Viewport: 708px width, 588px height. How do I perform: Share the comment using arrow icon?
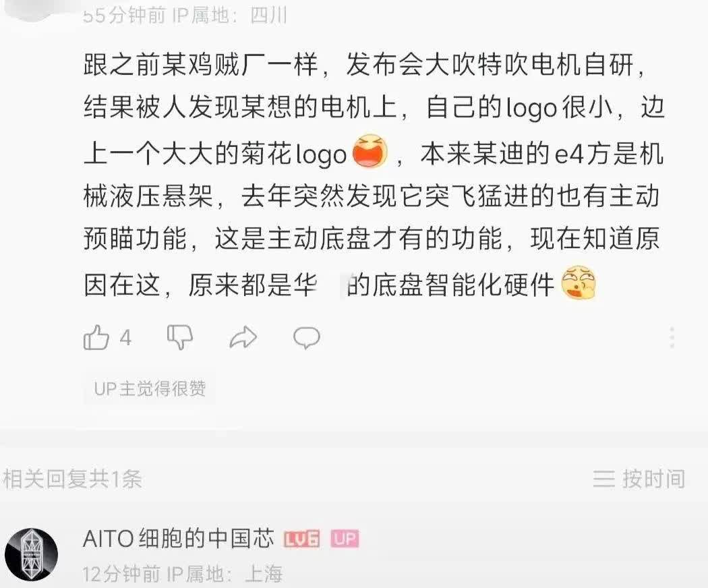click(x=243, y=338)
